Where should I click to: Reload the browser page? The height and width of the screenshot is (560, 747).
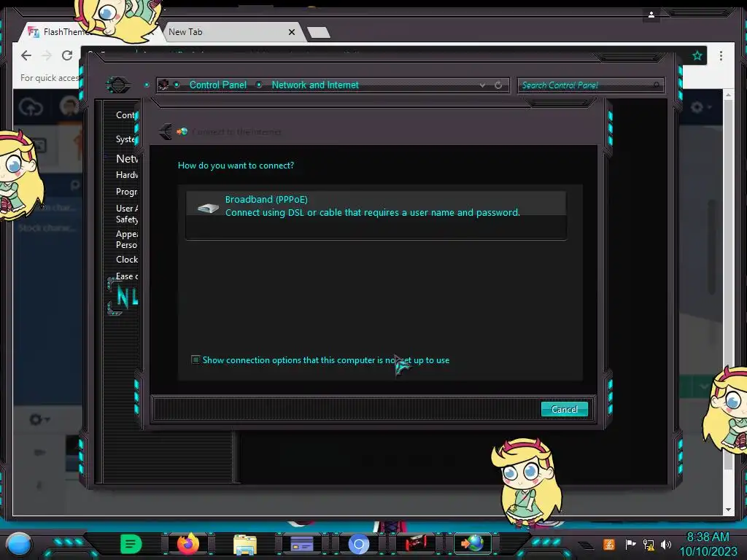pyautogui.click(x=67, y=55)
